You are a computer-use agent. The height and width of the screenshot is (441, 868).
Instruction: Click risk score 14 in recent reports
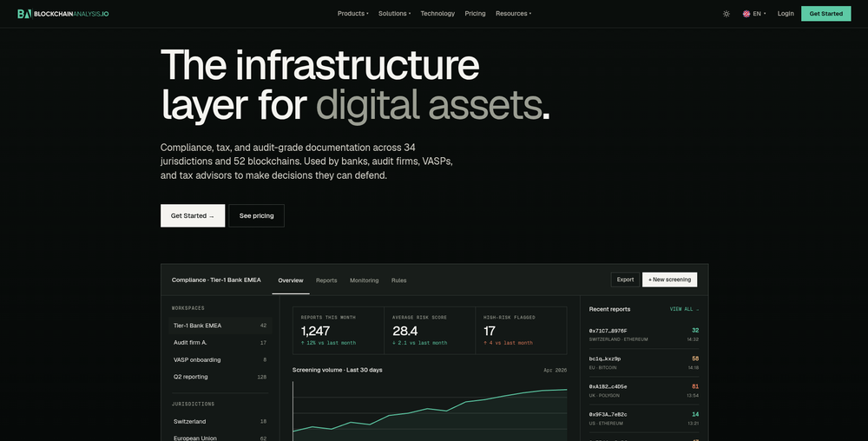point(695,414)
